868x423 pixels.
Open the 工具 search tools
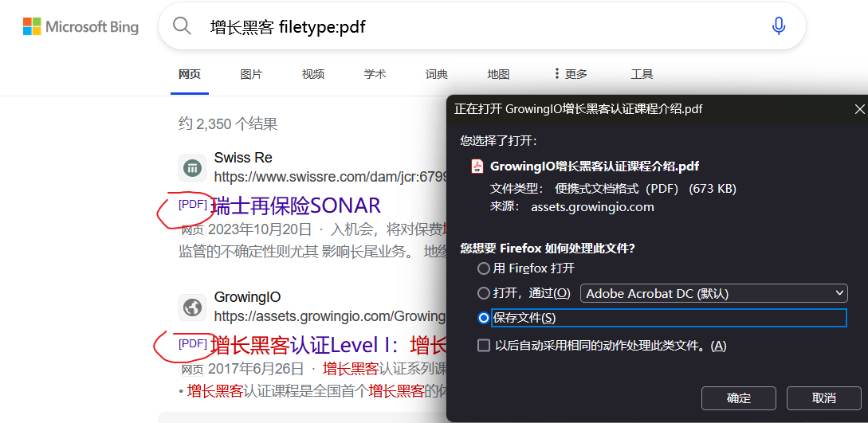tap(642, 74)
